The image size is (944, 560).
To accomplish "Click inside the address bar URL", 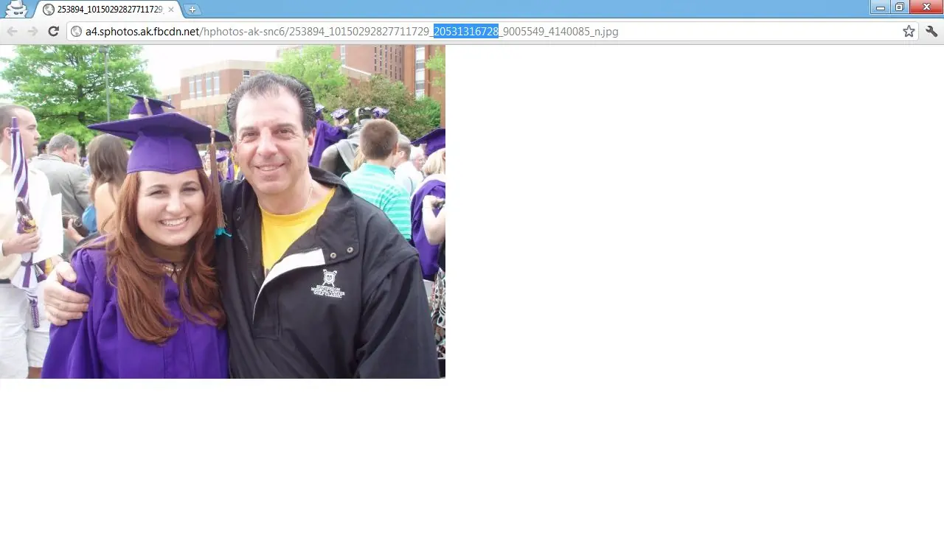I will pyautogui.click(x=492, y=31).
